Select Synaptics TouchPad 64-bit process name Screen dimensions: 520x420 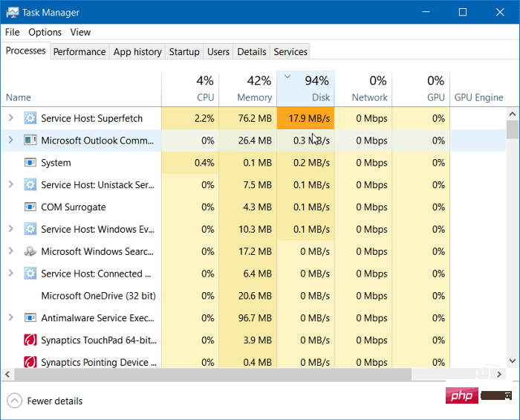(99, 340)
